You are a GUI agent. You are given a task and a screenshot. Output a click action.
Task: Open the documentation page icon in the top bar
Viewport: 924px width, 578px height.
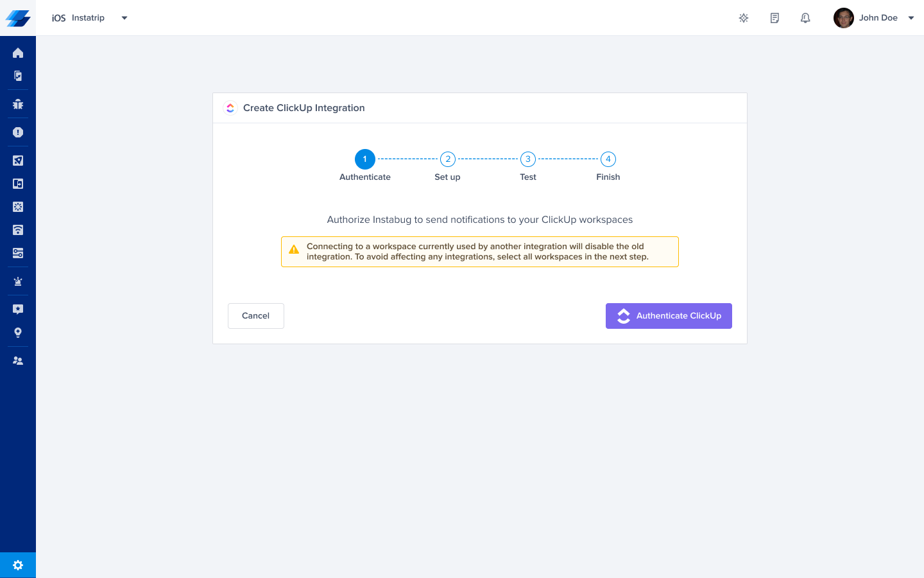pos(774,18)
